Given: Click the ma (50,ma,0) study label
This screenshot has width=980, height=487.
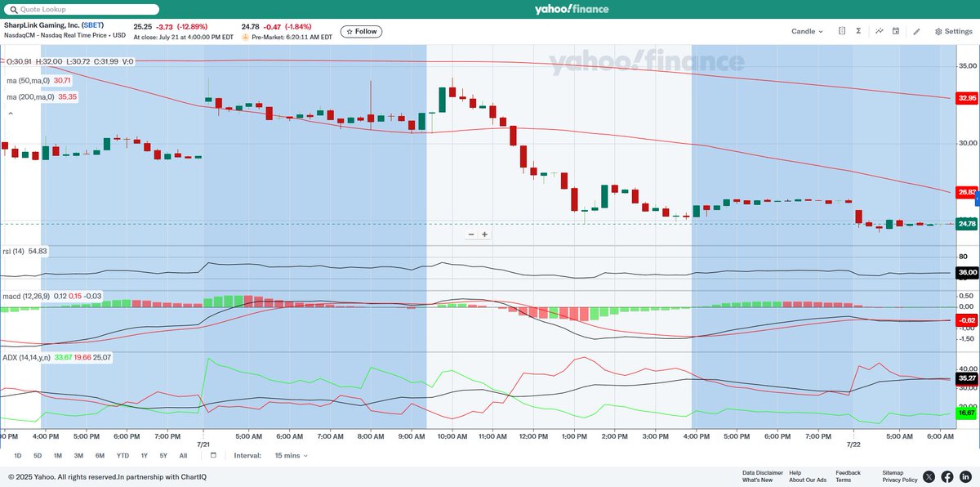Looking at the screenshot, I should (x=29, y=80).
